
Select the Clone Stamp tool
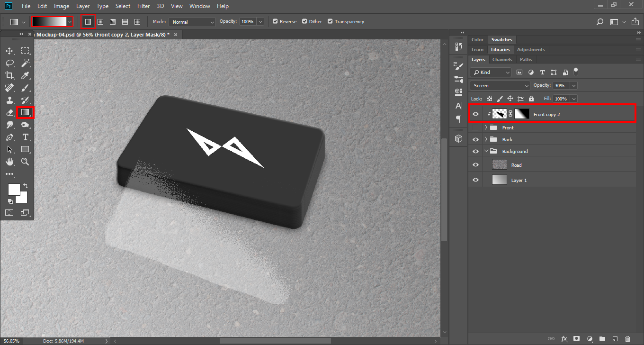pos(9,100)
